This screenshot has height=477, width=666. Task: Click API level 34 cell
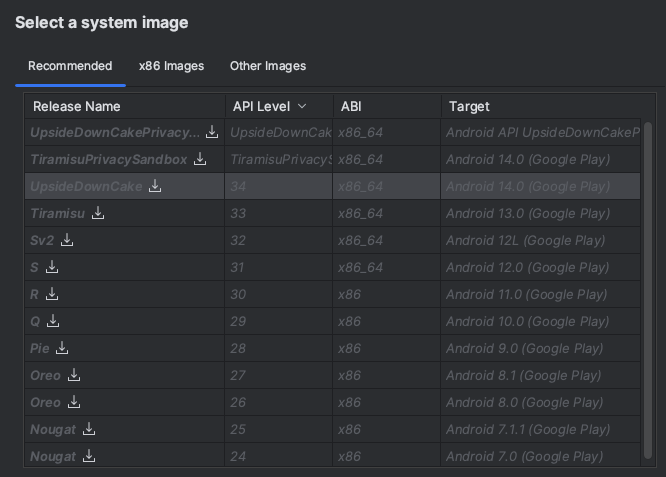point(278,186)
